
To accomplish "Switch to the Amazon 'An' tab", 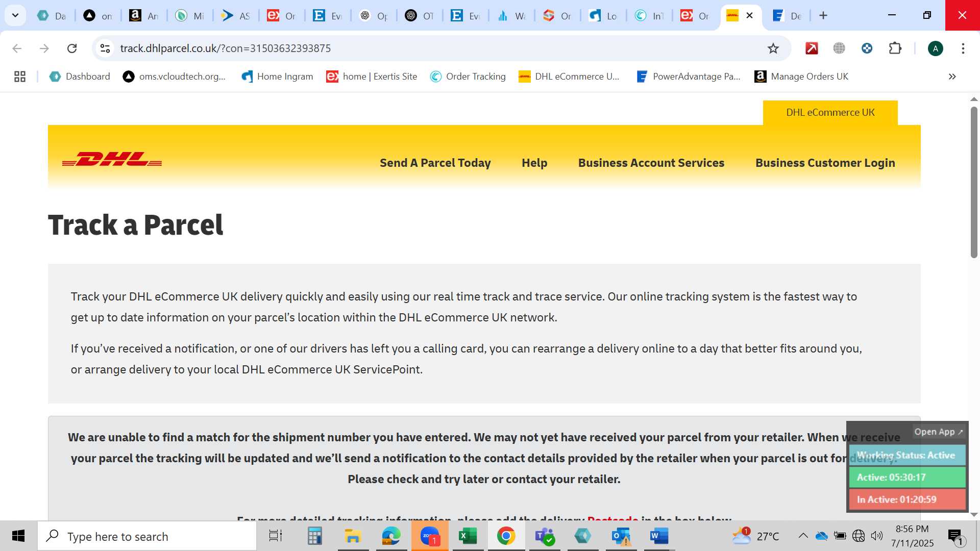I will click(x=144, y=16).
